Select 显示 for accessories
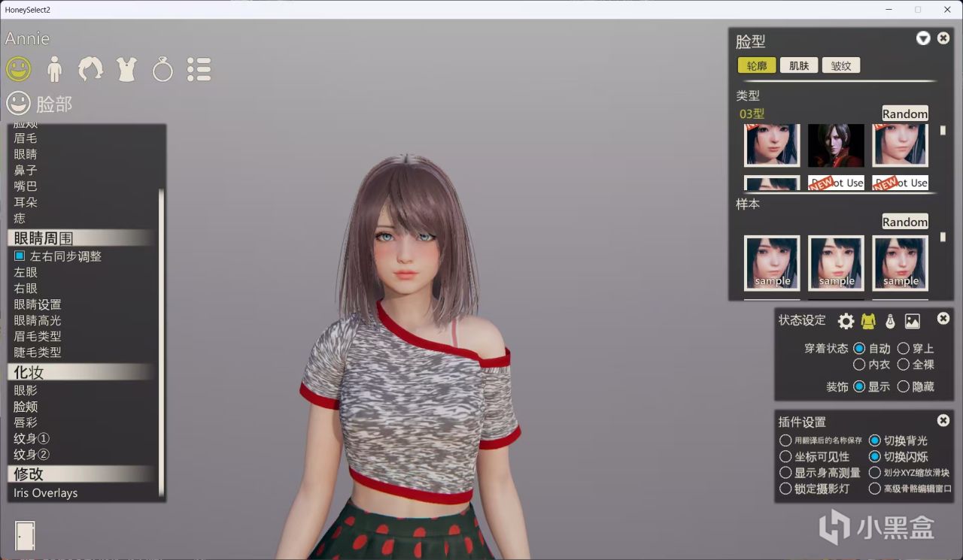Image resolution: width=963 pixels, height=560 pixels. pyautogui.click(x=859, y=386)
